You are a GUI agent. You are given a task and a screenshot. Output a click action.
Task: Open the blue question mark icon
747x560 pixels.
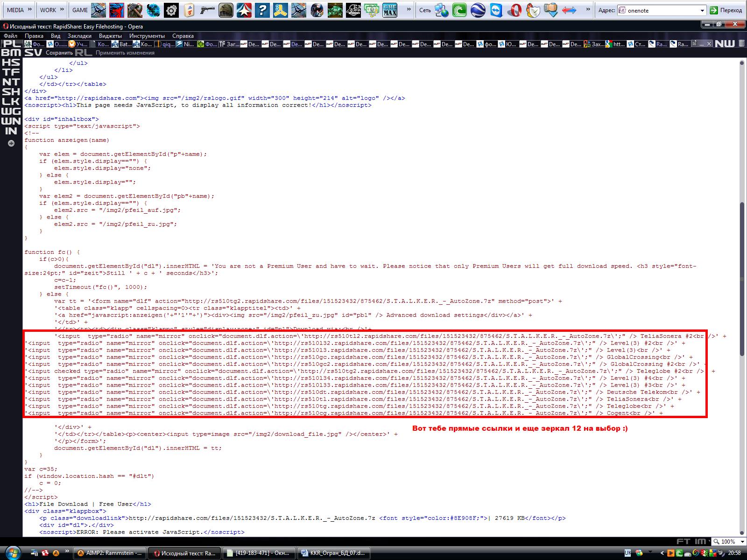[262, 10]
